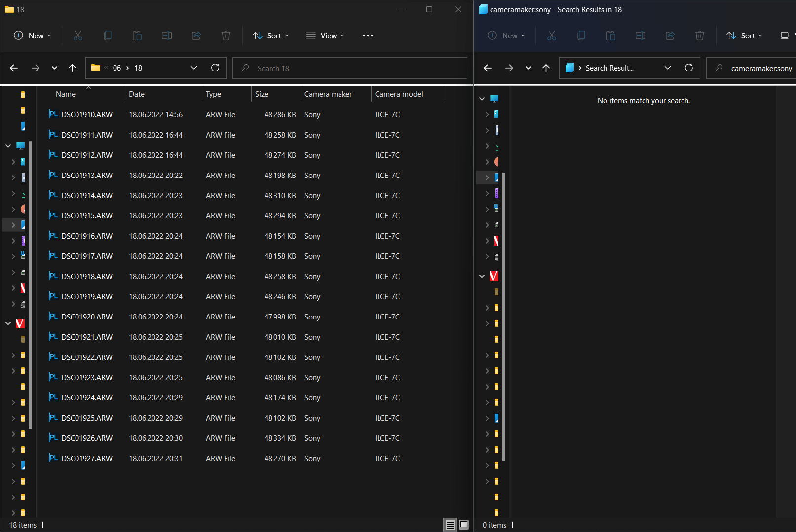The image size is (796, 532).
Task: Click the Back arrow in right pane
Action: pos(487,68)
